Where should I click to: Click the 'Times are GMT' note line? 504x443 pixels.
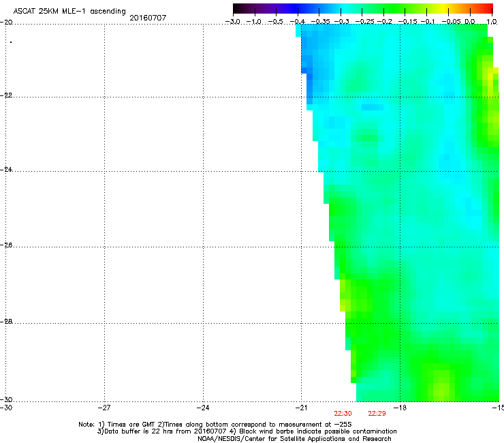pos(215,425)
